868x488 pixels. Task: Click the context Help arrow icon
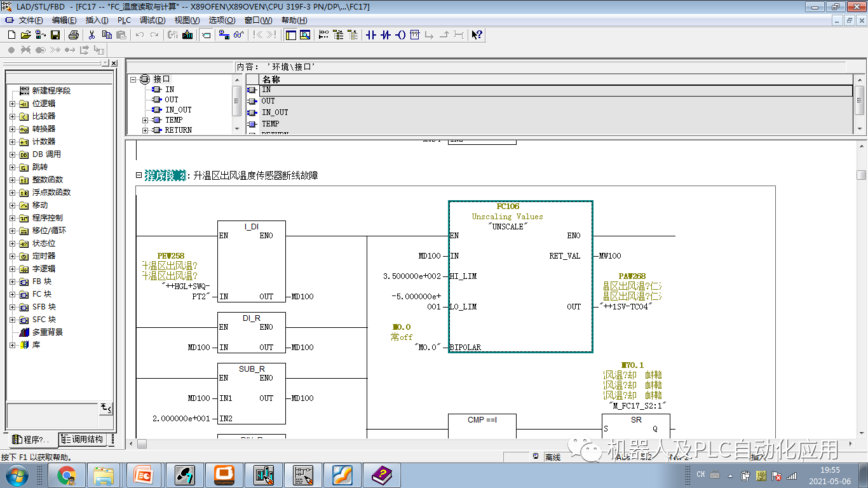[477, 35]
